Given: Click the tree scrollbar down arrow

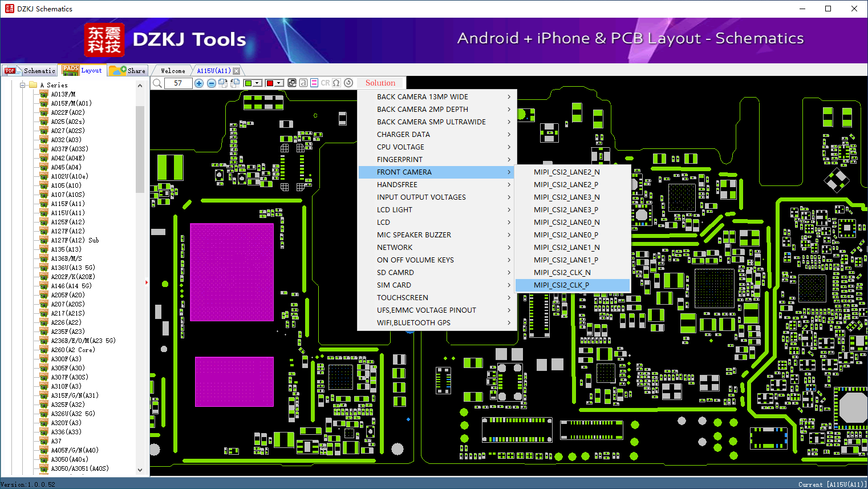Looking at the screenshot, I should (140, 470).
